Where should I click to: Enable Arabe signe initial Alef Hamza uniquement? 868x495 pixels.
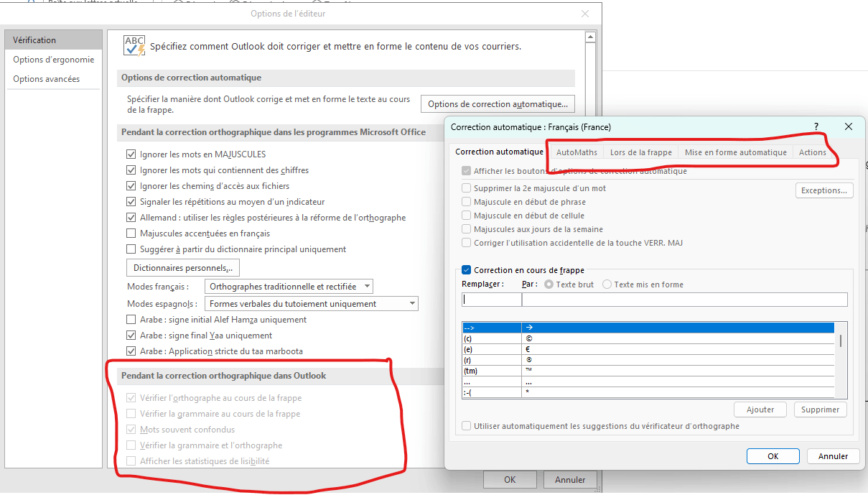pyautogui.click(x=131, y=320)
